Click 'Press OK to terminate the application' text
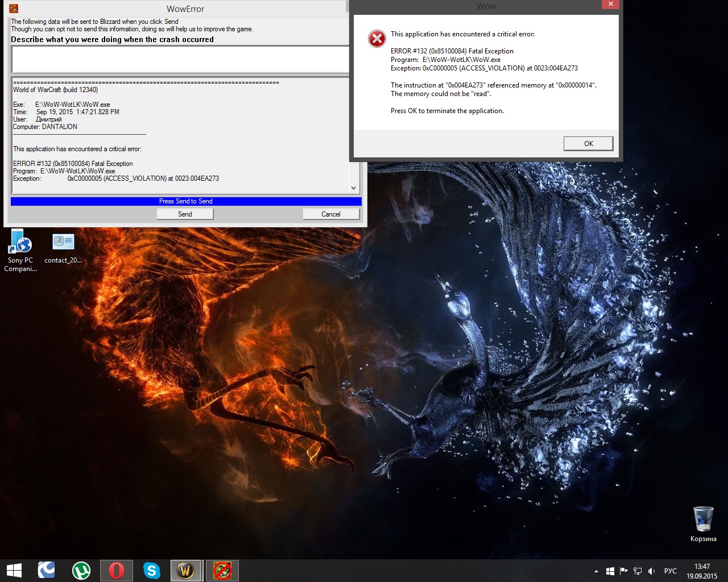This screenshot has height=582, width=728. tap(447, 111)
